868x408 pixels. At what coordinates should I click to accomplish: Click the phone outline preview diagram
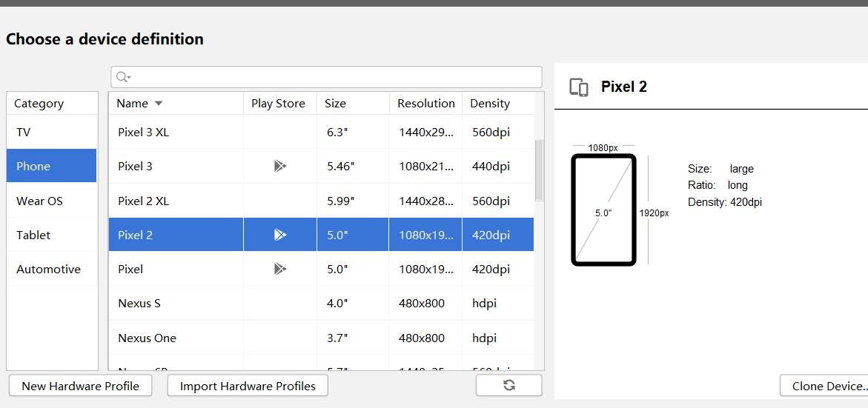pos(603,210)
